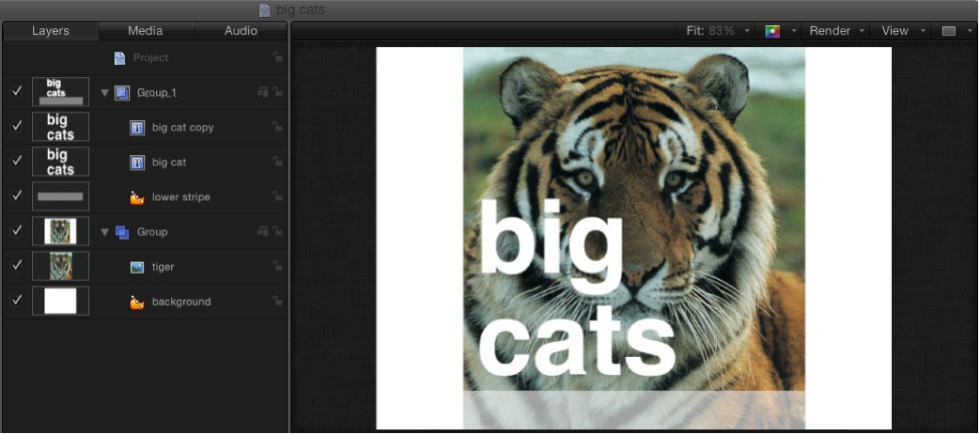Click the background shape icon

pyautogui.click(x=137, y=302)
